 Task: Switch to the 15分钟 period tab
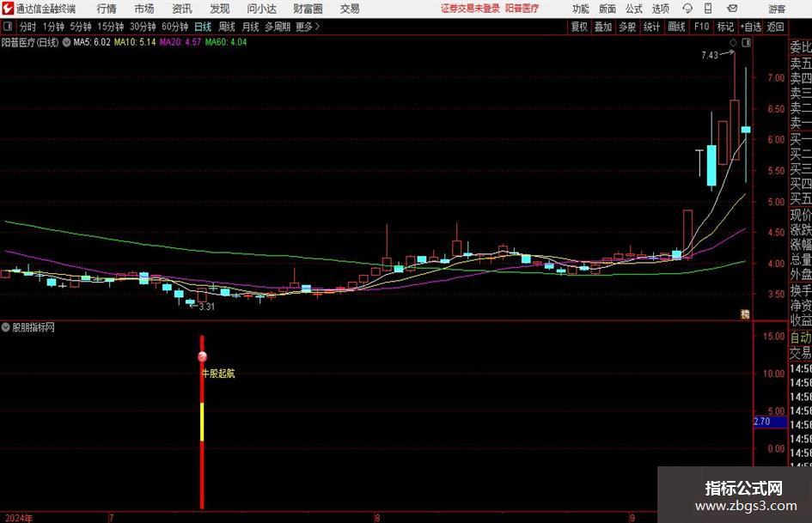tap(111, 27)
